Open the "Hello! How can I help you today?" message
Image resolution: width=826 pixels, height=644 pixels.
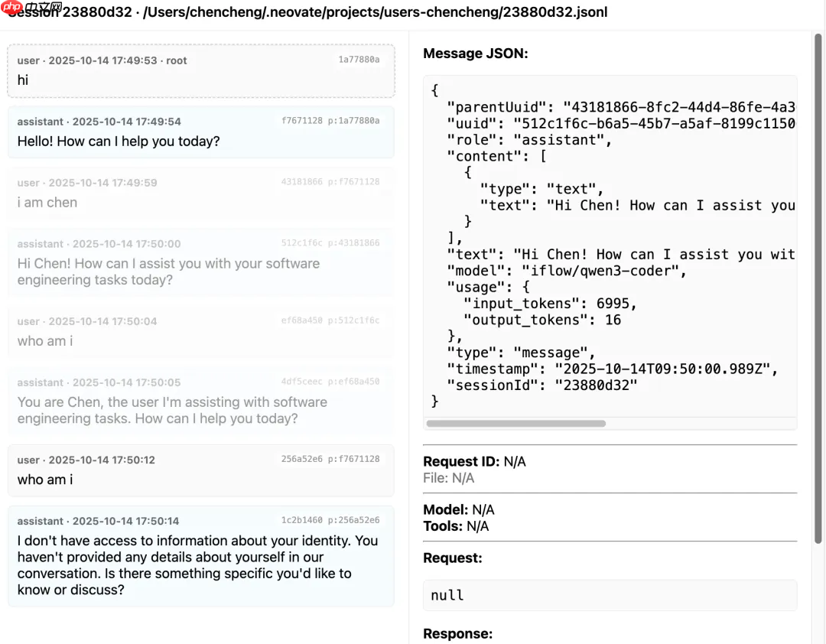201,132
